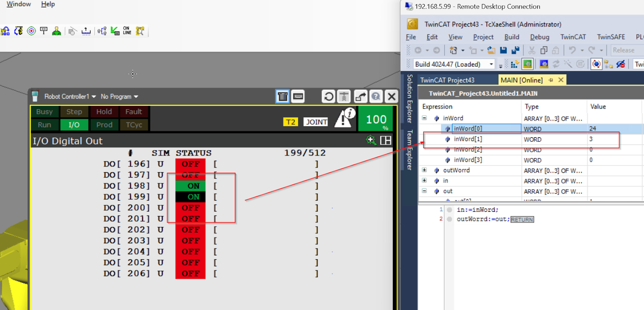The image size is (644, 310).
Task: Open the TwinCAT Debug menu
Action: (x=539, y=37)
